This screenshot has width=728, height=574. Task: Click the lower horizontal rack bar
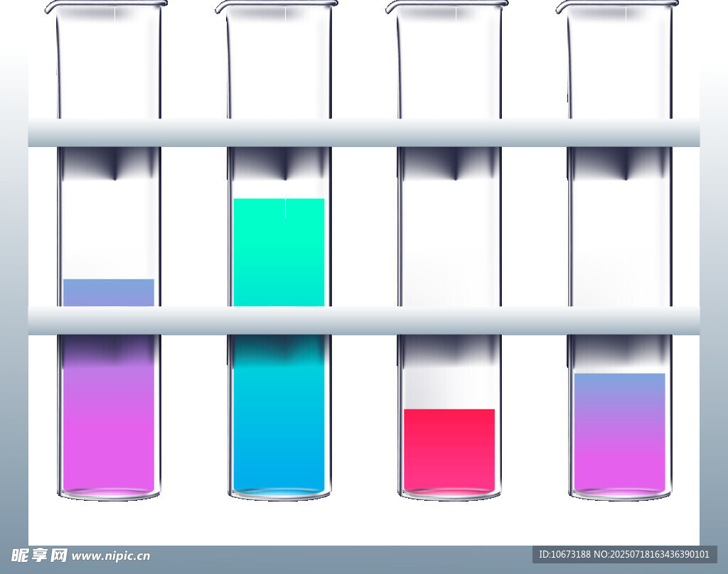(x=364, y=320)
